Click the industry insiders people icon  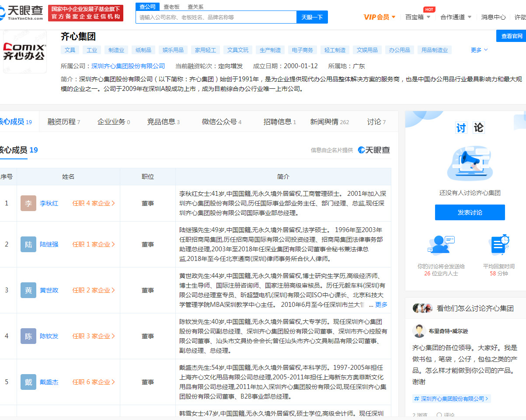441,246
